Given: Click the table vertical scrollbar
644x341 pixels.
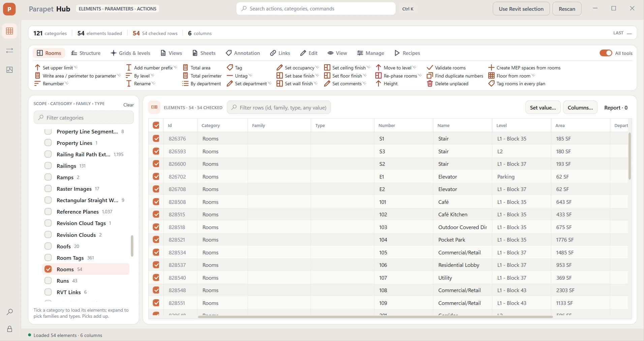Looking at the screenshot, I should pyautogui.click(x=630, y=156).
